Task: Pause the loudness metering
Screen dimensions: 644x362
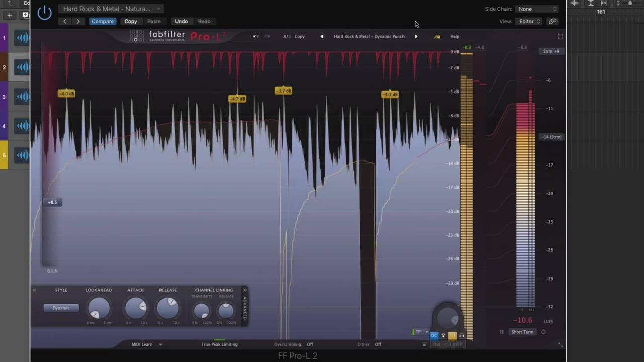Action: [501, 332]
